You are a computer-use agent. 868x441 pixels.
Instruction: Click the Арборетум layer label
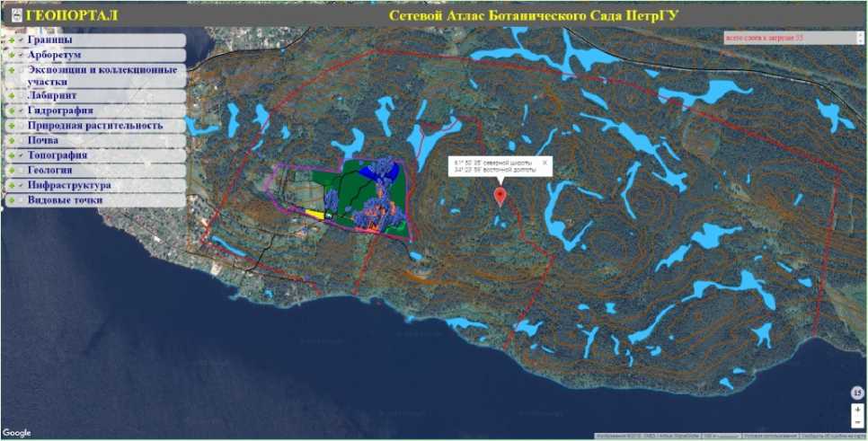(x=54, y=55)
